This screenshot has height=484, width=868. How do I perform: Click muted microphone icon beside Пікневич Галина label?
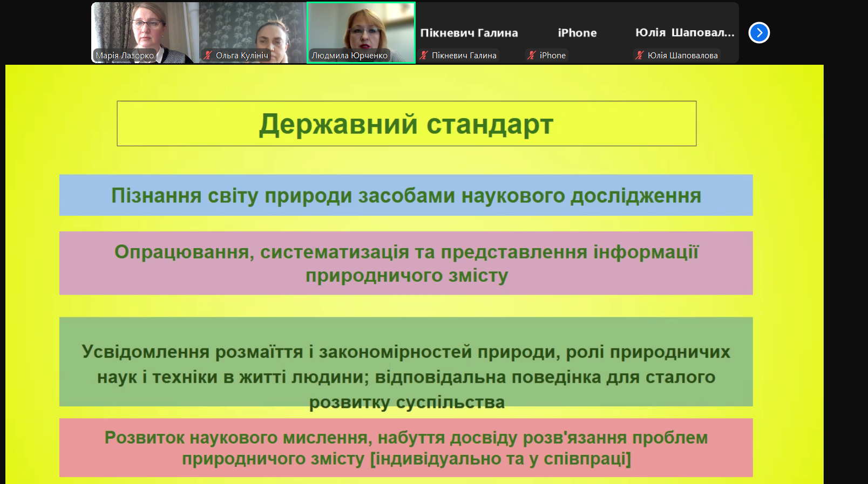(424, 55)
